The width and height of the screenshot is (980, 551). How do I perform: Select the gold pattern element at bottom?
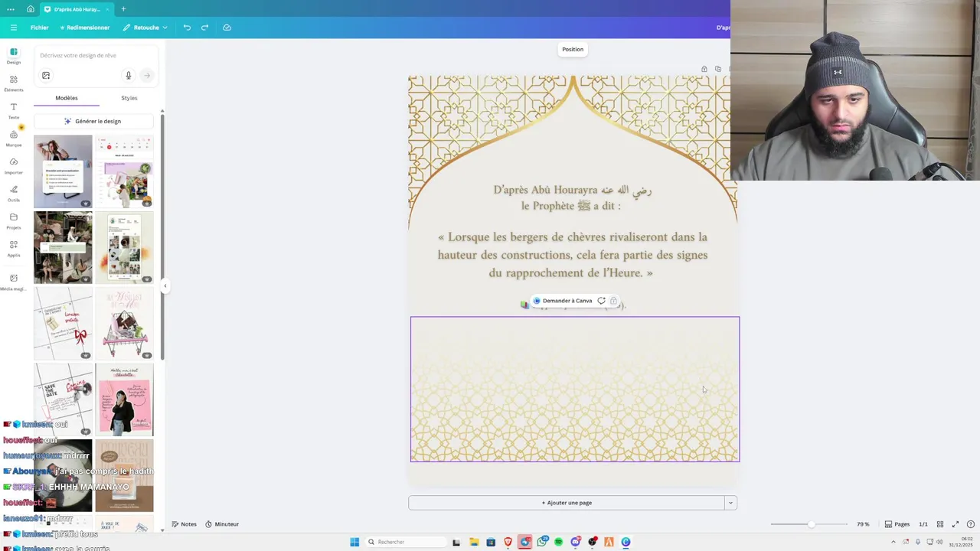coord(575,389)
